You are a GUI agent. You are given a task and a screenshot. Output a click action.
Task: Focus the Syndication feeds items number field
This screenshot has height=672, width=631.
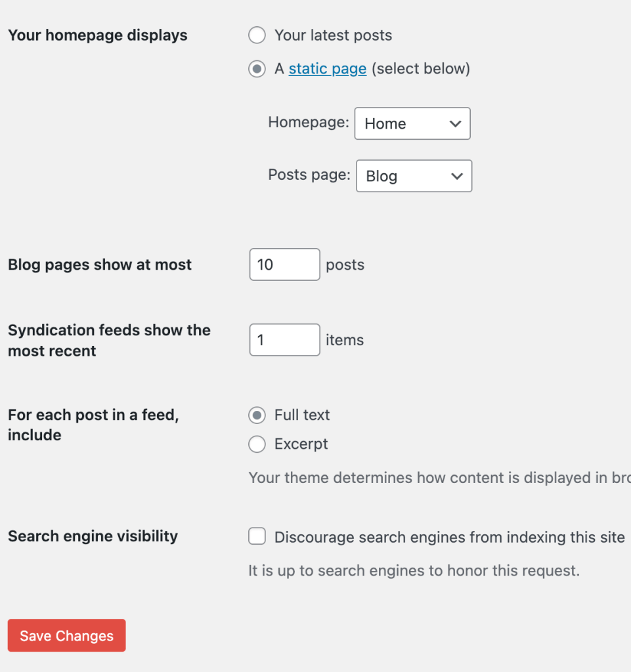284,340
